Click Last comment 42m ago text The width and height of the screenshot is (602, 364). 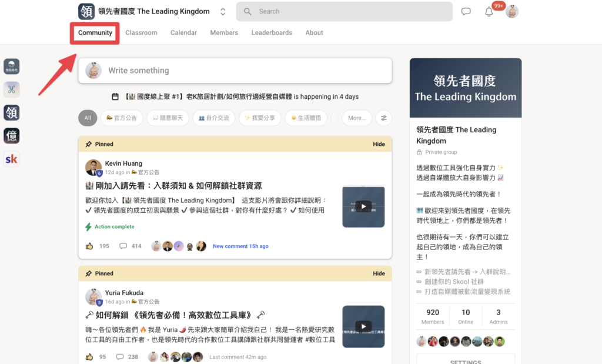tap(238, 357)
